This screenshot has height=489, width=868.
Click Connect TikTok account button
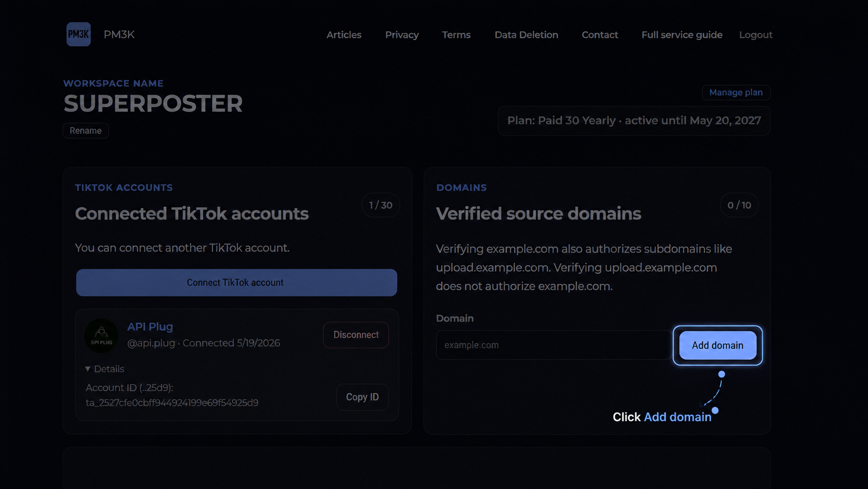[236, 283]
